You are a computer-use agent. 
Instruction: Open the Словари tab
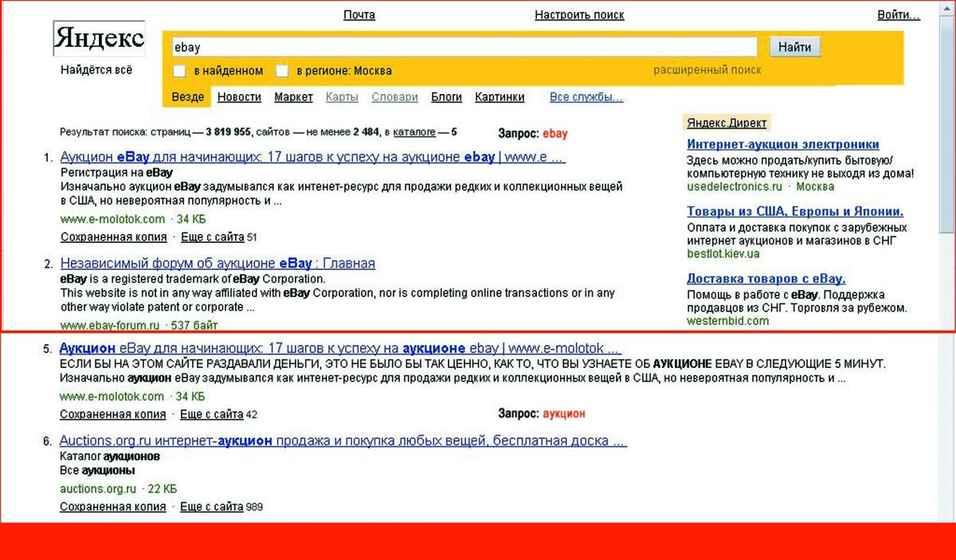pos(394,97)
